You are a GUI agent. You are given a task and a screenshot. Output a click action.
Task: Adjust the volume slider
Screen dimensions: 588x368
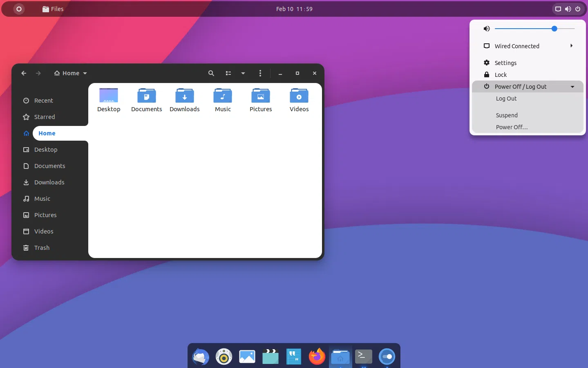pos(554,29)
